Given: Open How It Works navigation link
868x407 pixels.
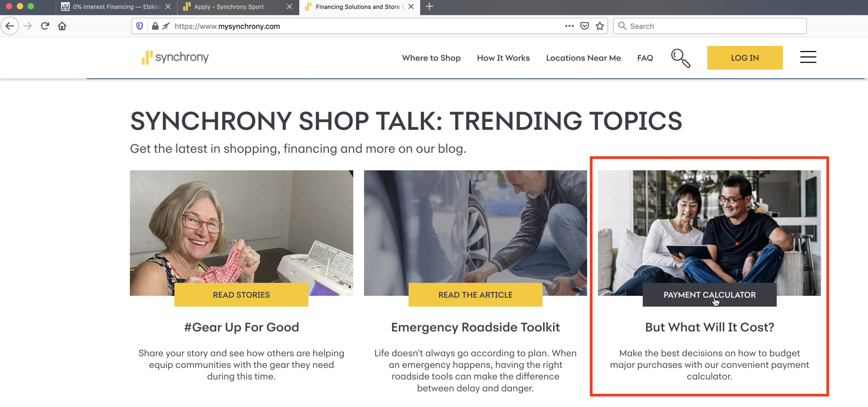Looking at the screenshot, I should pos(503,58).
